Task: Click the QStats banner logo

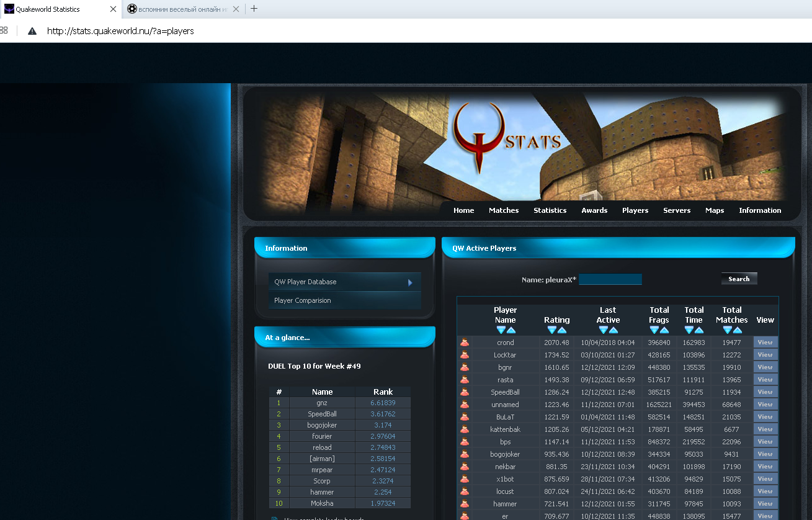Action: [506, 138]
